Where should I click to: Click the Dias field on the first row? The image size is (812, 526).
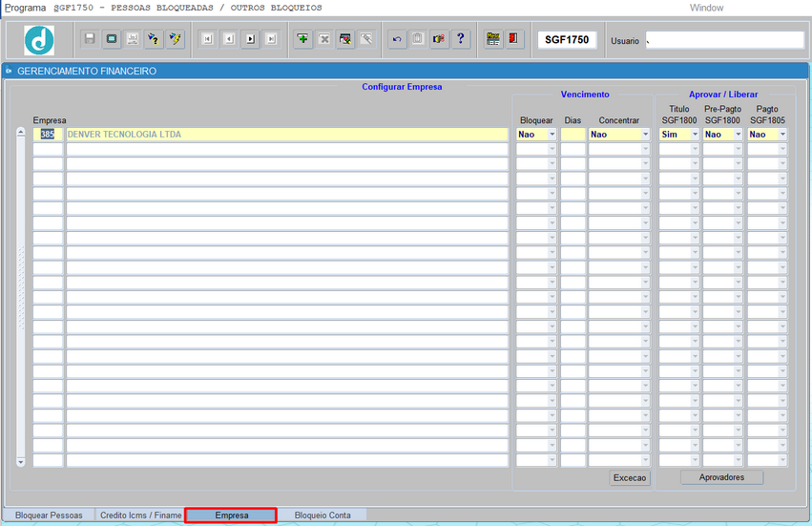tap(573, 135)
